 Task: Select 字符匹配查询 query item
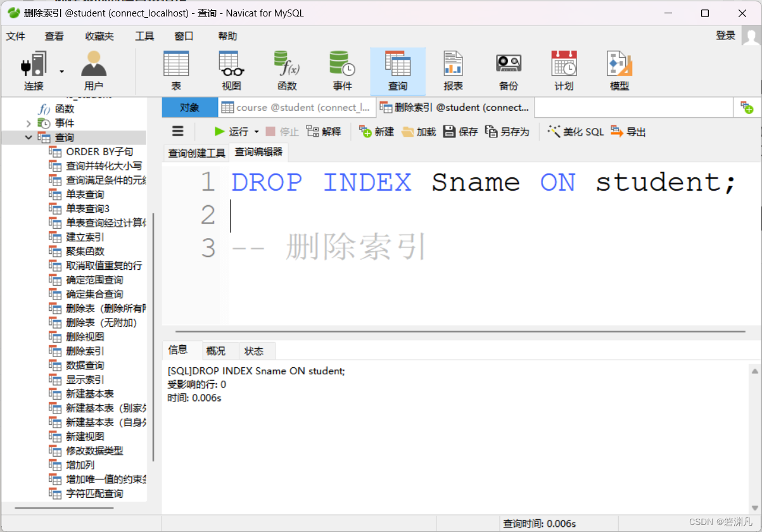(86, 493)
